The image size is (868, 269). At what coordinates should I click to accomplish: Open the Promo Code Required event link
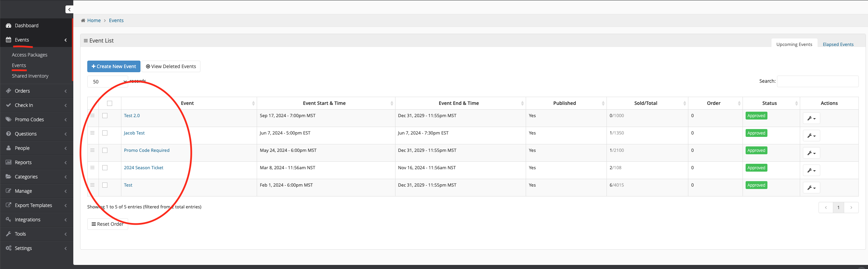147,151
